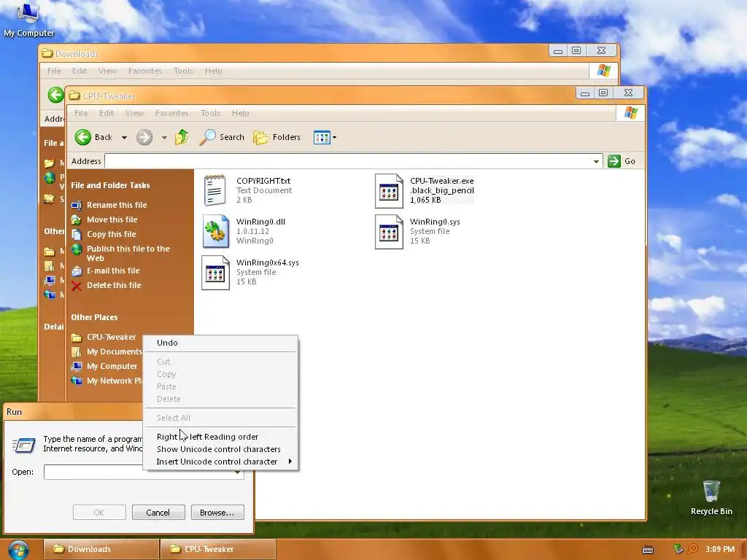Select the COPYRIGHT.txt file name
Screen dimensions: 747x560
(263, 181)
